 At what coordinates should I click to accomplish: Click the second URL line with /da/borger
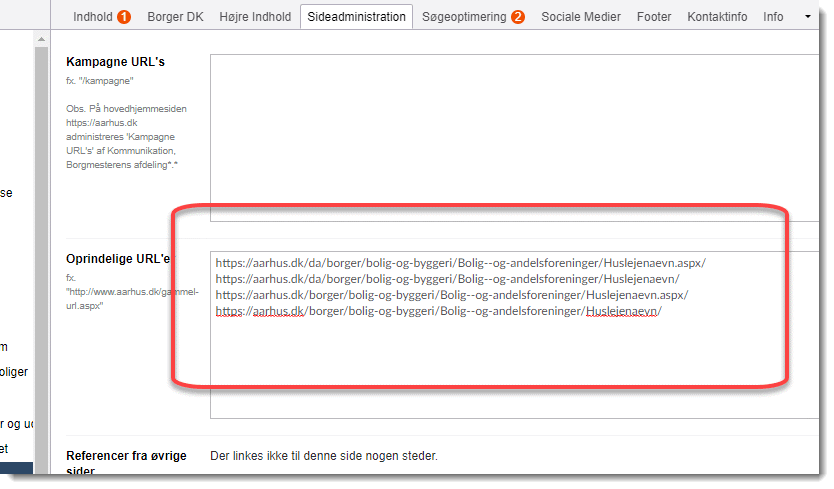point(447,279)
